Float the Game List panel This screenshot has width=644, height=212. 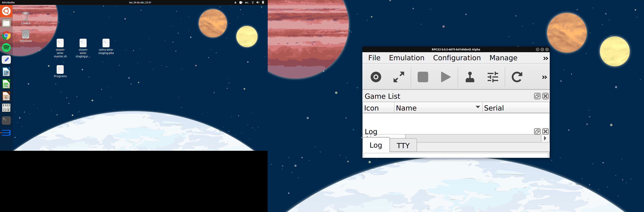pos(537,96)
